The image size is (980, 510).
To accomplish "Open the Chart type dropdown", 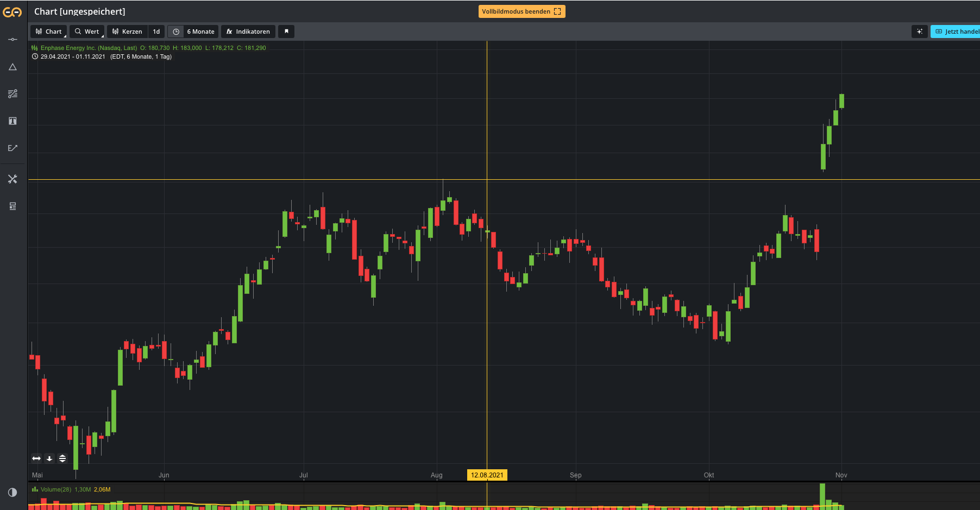I will point(48,32).
